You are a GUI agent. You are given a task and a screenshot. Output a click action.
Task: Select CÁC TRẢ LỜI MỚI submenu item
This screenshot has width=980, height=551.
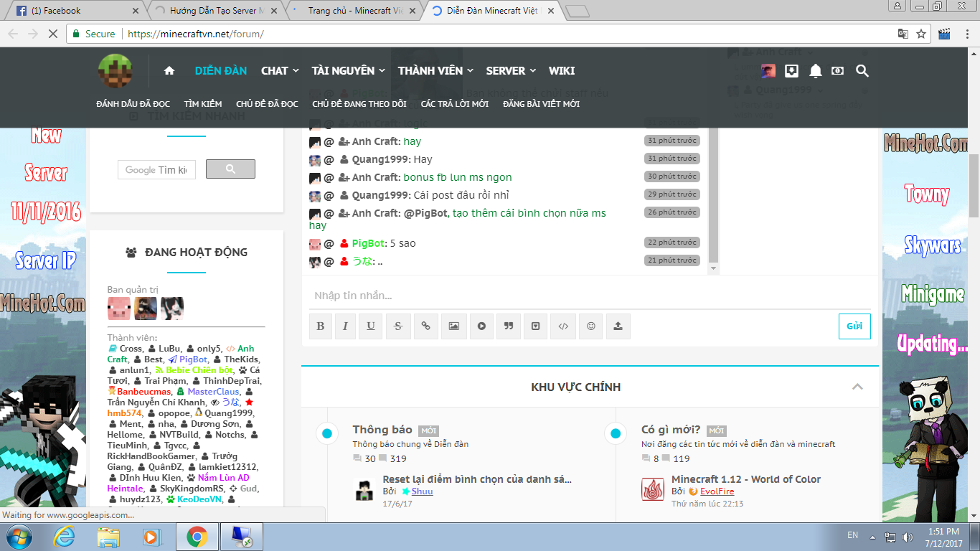(x=455, y=104)
